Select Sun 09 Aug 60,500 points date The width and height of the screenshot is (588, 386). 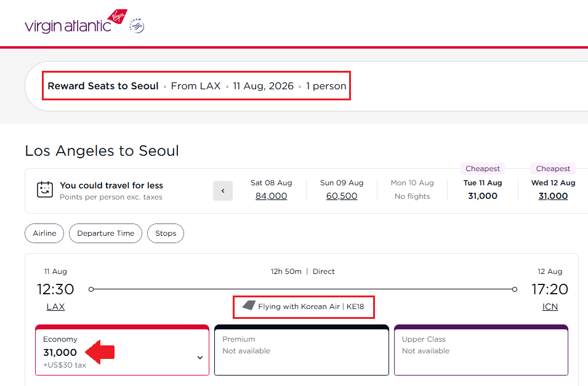click(x=342, y=196)
